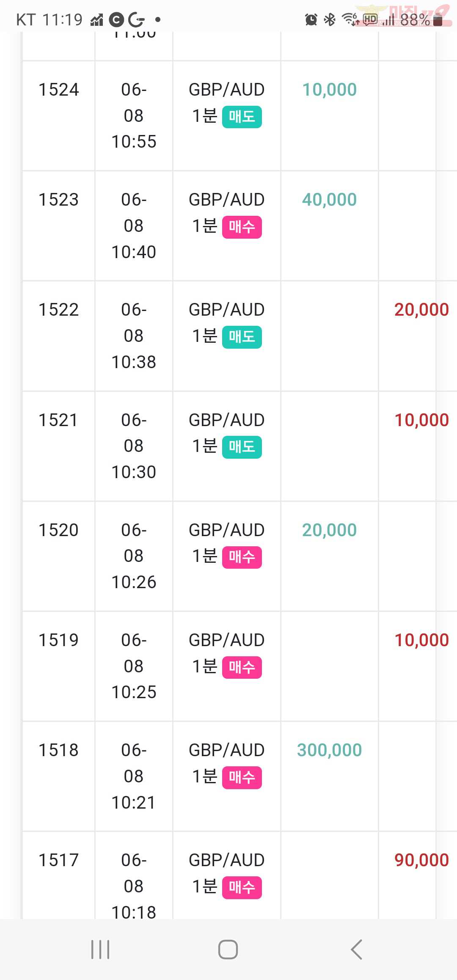Select the 06-08 10:40 timestamp cell
Screen dimensions: 457x980
point(134,226)
